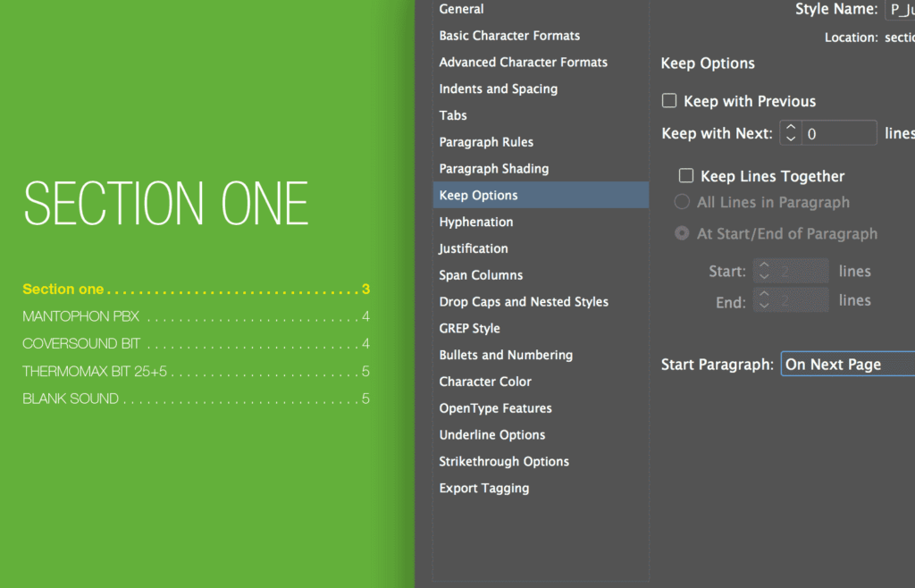Open Export Tagging options
This screenshot has height=588, width=915.
pos(483,488)
